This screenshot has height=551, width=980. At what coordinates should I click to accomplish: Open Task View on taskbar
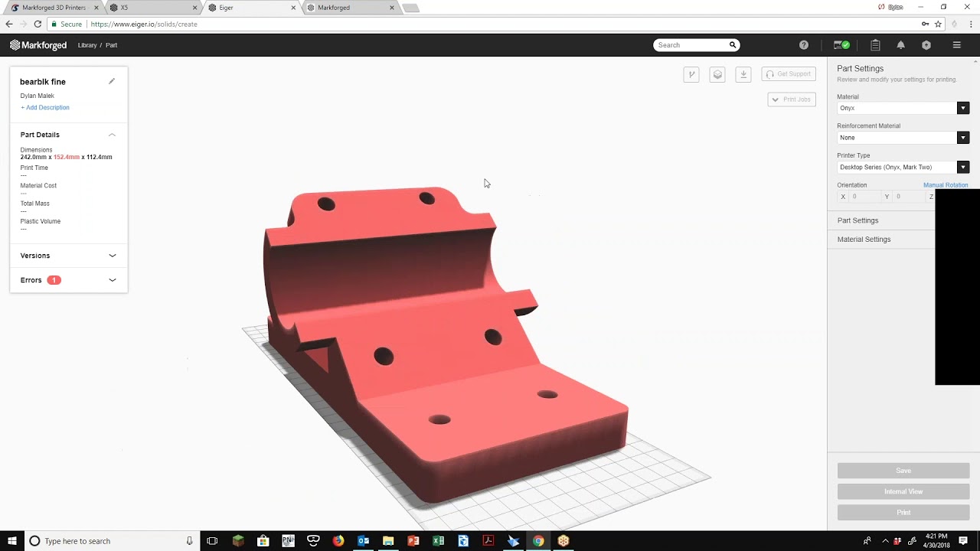pos(212,541)
